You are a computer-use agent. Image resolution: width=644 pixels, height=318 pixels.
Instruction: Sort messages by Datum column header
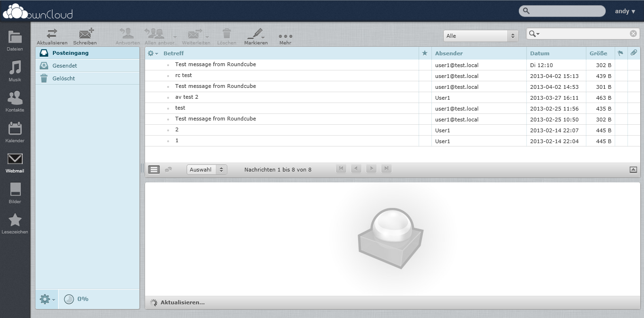540,53
